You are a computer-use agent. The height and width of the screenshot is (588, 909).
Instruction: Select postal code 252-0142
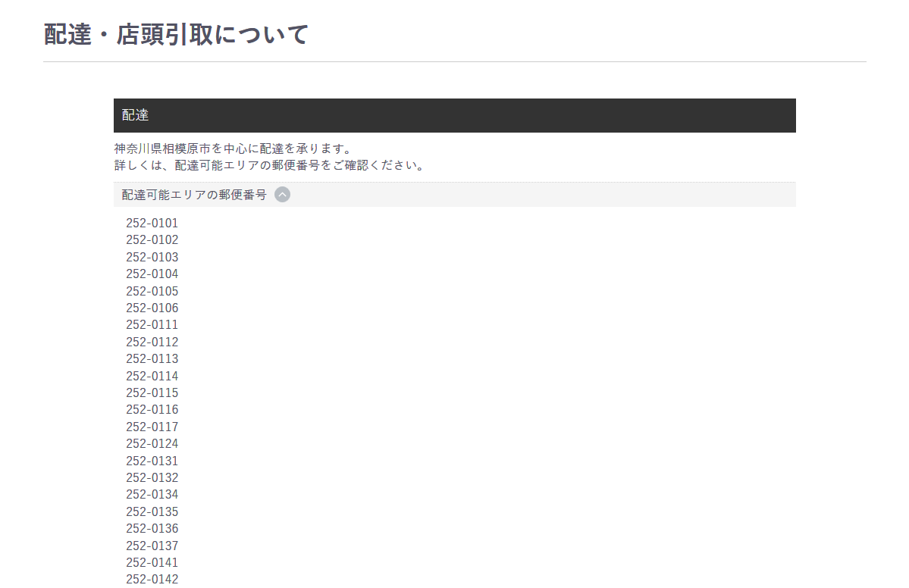click(x=152, y=580)
